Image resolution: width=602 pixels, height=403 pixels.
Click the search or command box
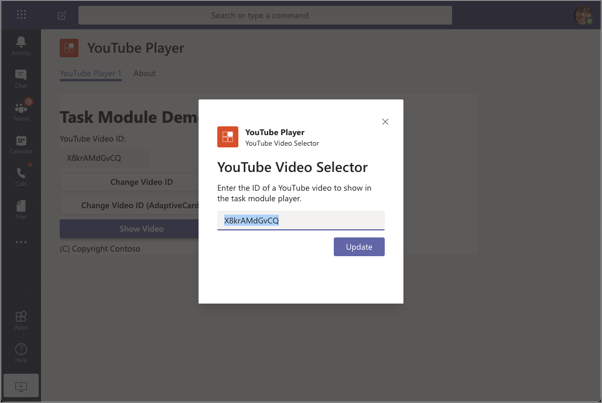point(265,15)
